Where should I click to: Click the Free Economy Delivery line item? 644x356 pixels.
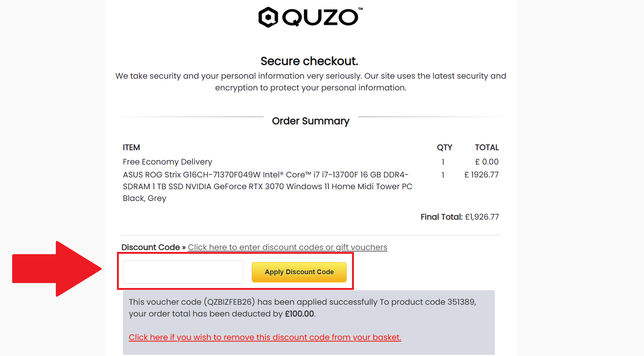click(167, 161)
